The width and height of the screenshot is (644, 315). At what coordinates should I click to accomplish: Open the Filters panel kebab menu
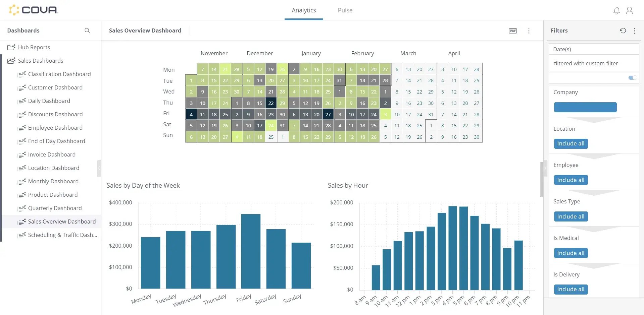[x=635, y=30]
